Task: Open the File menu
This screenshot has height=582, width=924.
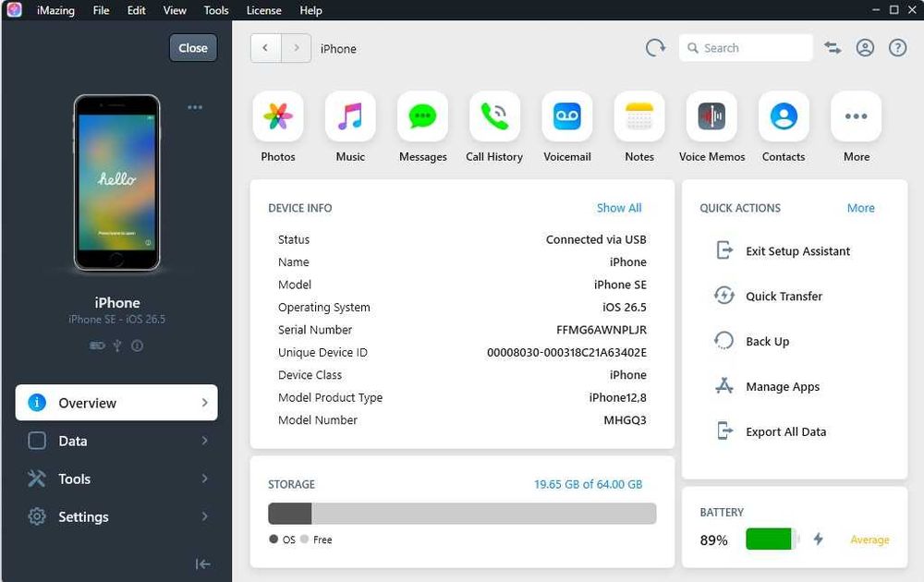Action: click(x=101, y=10)
